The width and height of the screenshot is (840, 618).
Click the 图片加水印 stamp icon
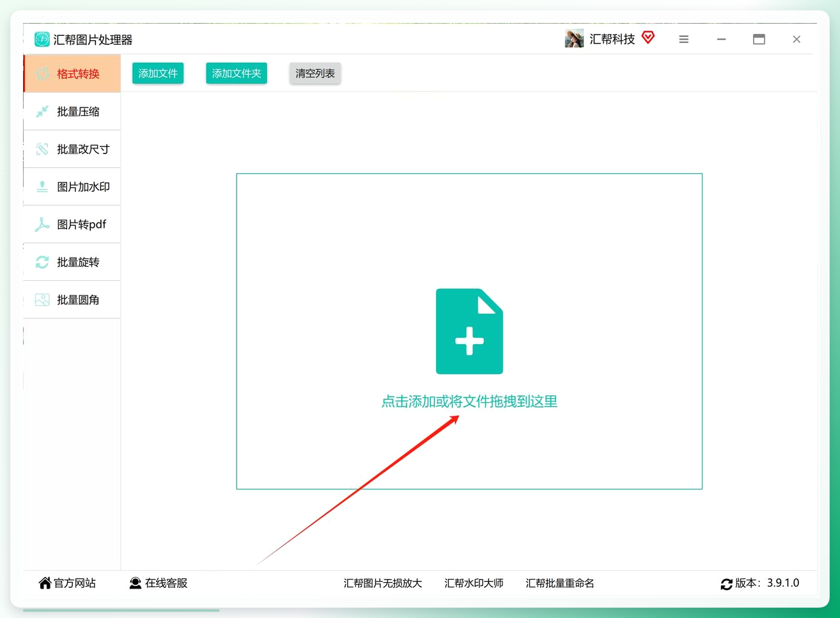42,187
